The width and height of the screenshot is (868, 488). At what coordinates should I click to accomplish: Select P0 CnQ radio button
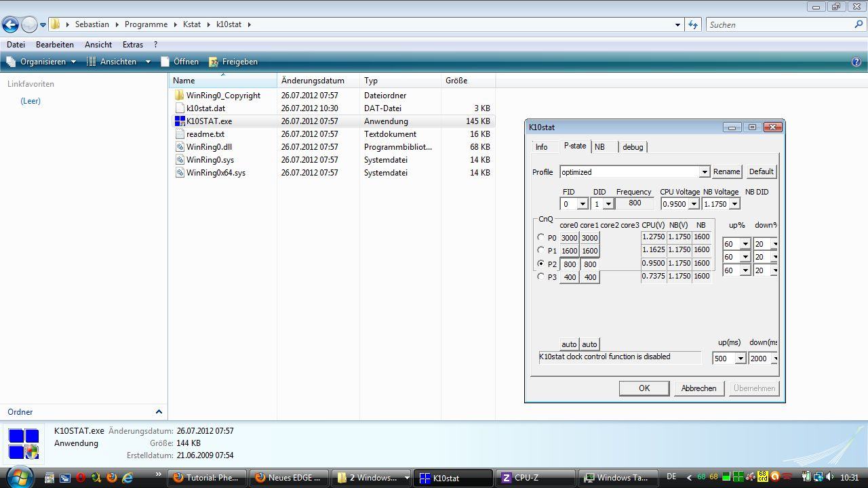[540, 237]
